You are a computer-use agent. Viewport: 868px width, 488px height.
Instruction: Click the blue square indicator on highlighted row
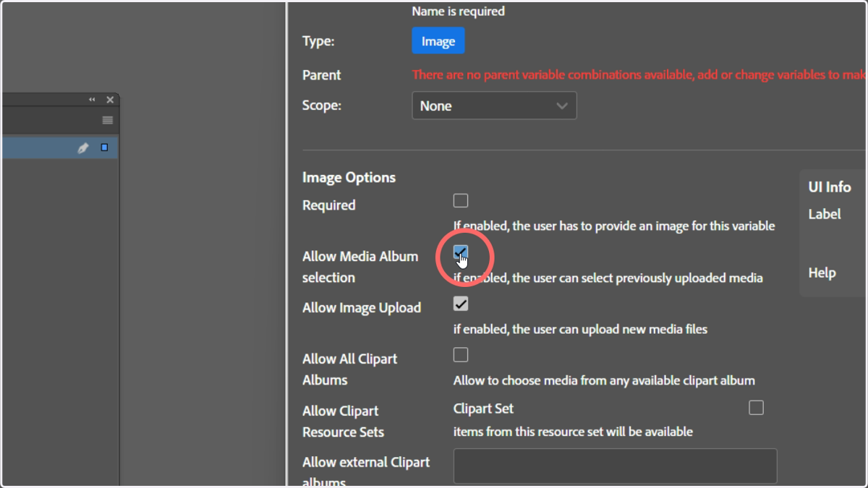click(104, 147)
